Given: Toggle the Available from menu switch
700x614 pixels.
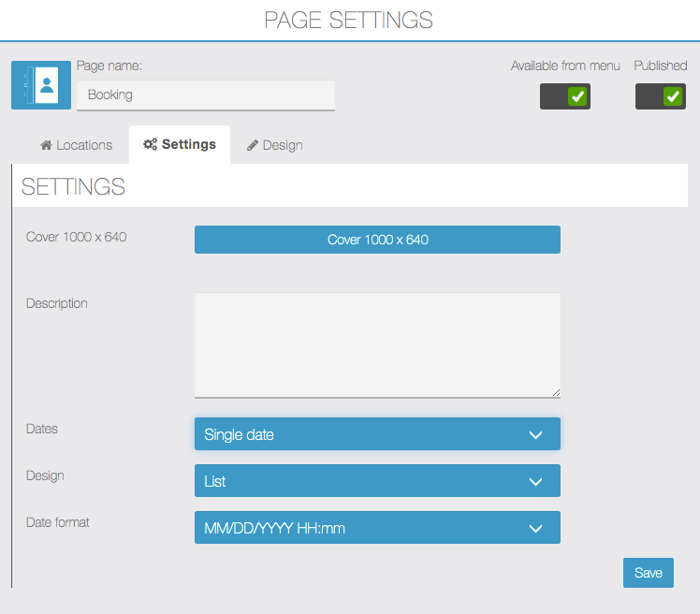Looking at the screenshot, I should coord(564,96).
